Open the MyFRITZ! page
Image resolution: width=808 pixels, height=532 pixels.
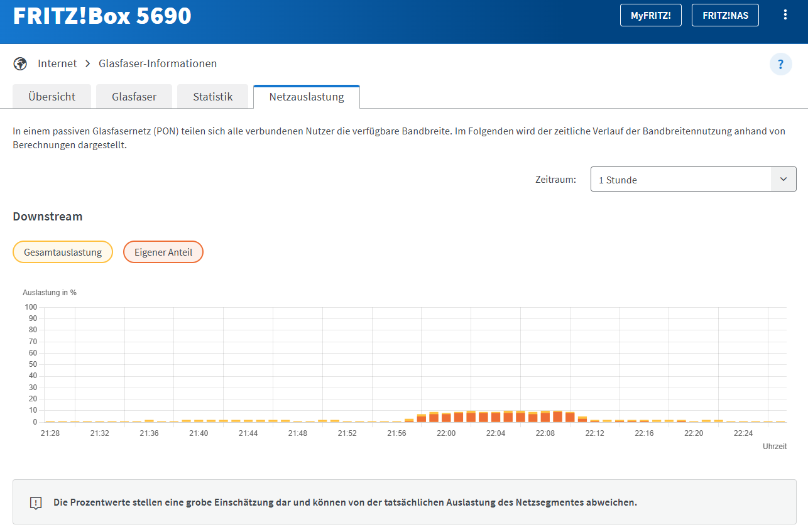[x=651, y=15]
